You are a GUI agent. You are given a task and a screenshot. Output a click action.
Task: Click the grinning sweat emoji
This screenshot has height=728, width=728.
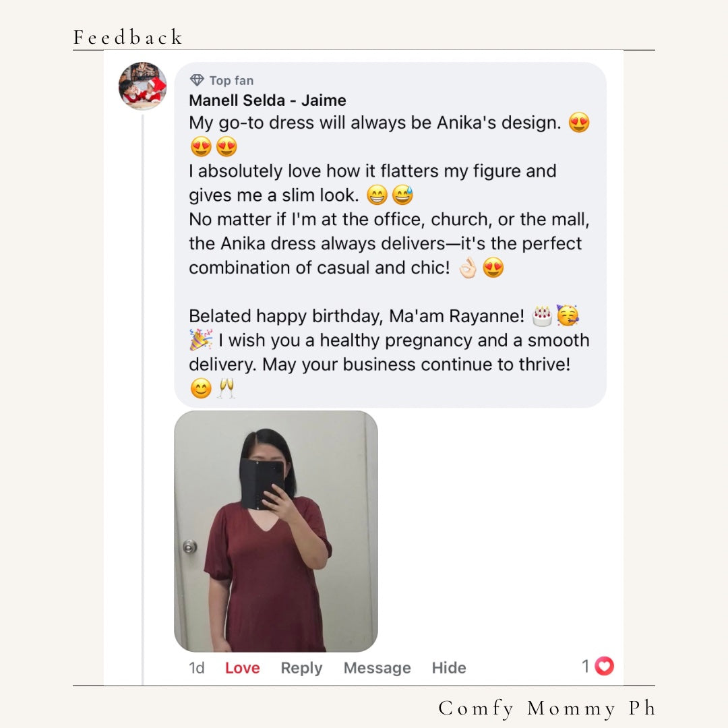(x=402, y=195)
